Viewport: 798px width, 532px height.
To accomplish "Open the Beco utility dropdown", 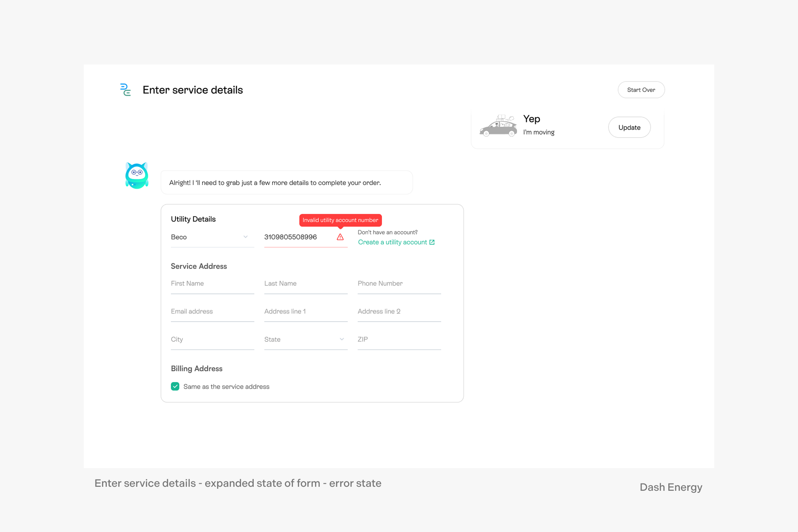I will click(x=212, y=237).
